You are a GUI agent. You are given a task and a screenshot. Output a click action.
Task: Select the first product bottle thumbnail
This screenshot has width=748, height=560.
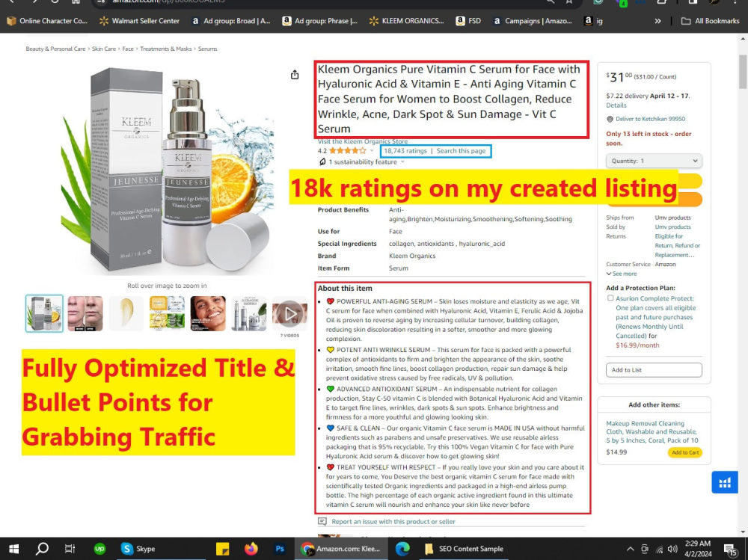[x=44, y=313]
